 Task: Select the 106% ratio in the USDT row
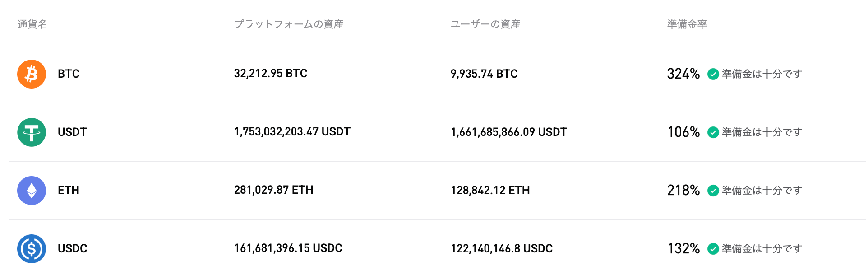(683, 132)
